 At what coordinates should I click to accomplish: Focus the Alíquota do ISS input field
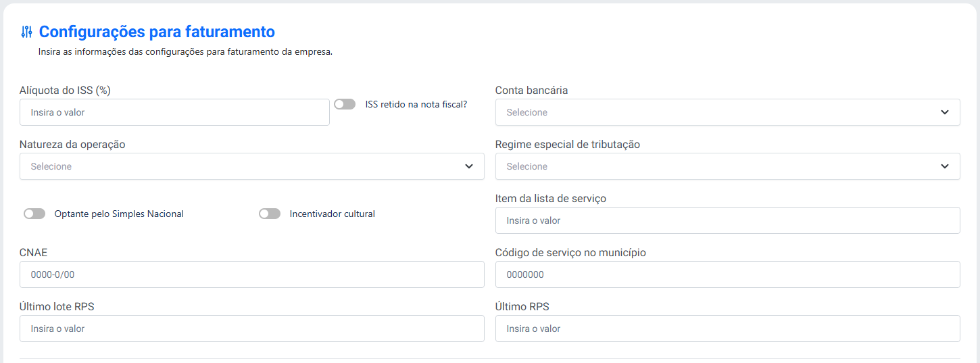[174, 112]
